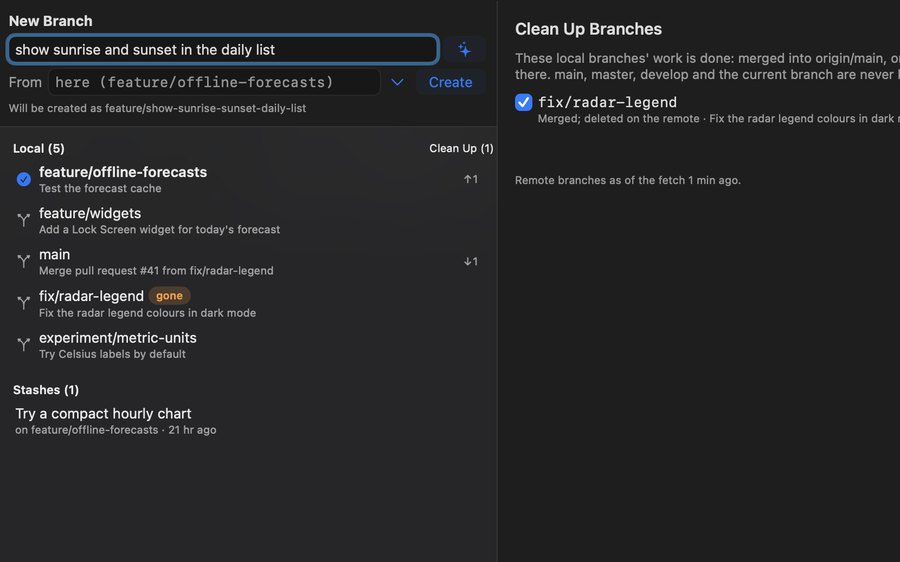Click the 'here (feature/offline-forecasts)' From field
The height and width of the screenshot is (562, 900).
pyautogui.click(x=214, y=82)
